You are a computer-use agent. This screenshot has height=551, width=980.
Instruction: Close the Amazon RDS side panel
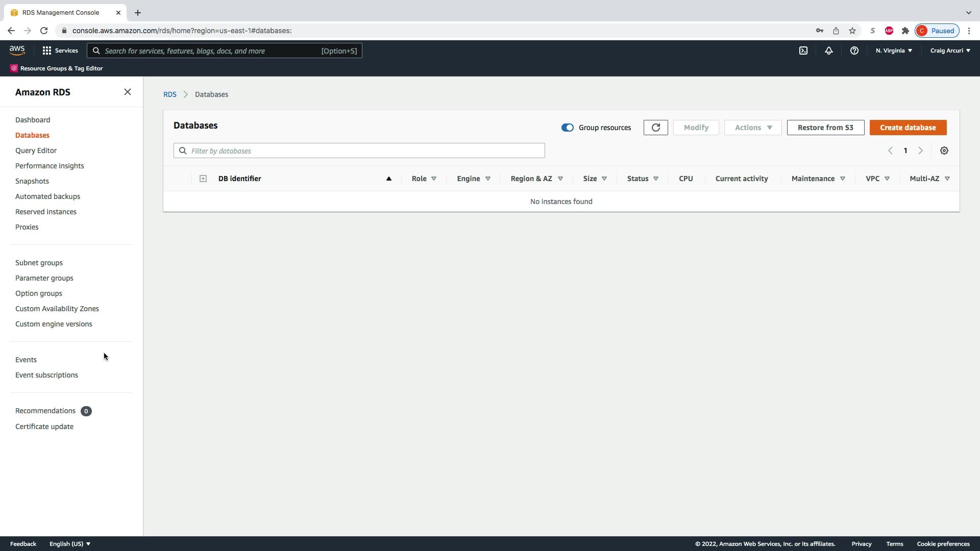tap(128, 92)
